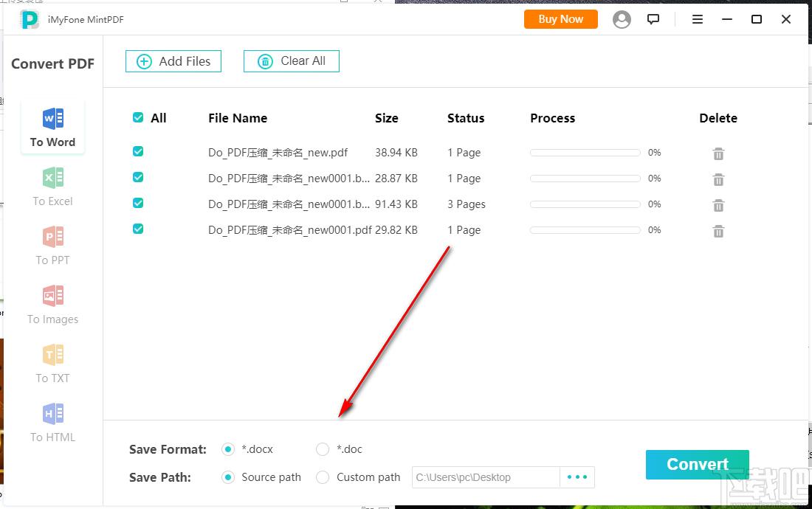Switch to To TXT conversion
This screenshot has width=812, height=509.
(x=53, y=364)
